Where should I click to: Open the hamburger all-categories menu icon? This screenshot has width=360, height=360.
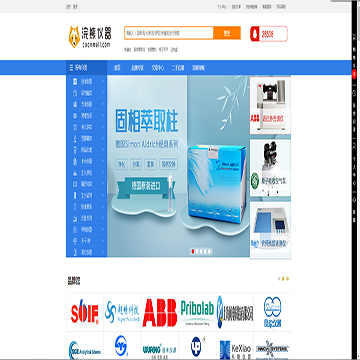[71, 68]
